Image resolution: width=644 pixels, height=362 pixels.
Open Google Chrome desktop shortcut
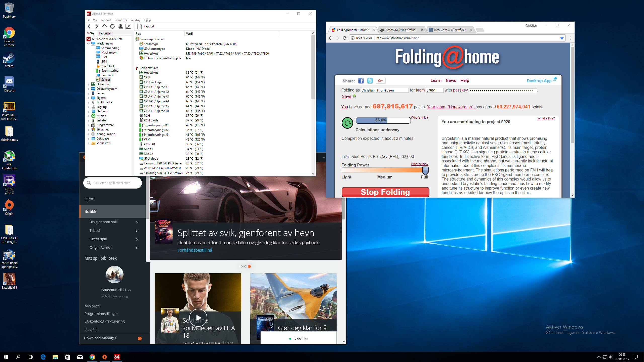coord(9,37)
